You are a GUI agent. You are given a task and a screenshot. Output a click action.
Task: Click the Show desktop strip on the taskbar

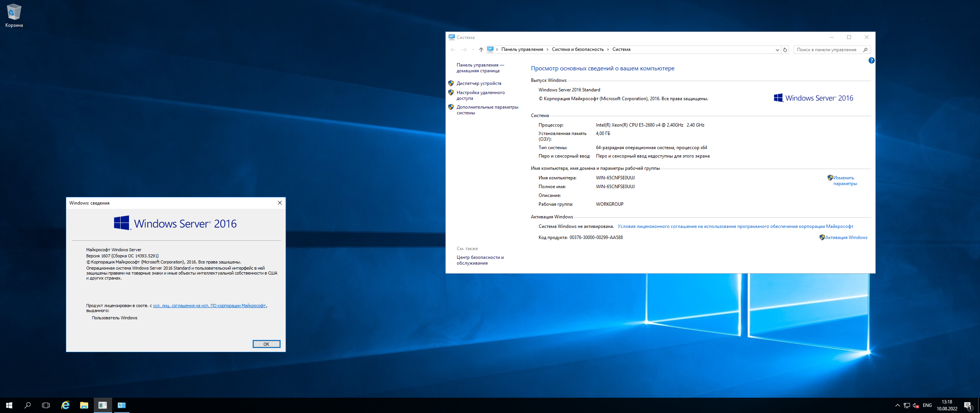click(x=978, y=405)
